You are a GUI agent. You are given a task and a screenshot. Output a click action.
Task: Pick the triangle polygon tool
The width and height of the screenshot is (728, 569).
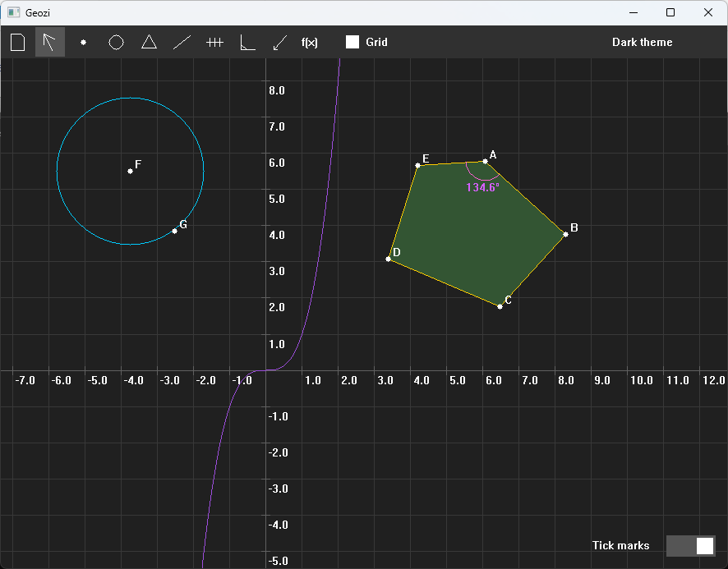(x=149, y=42)
